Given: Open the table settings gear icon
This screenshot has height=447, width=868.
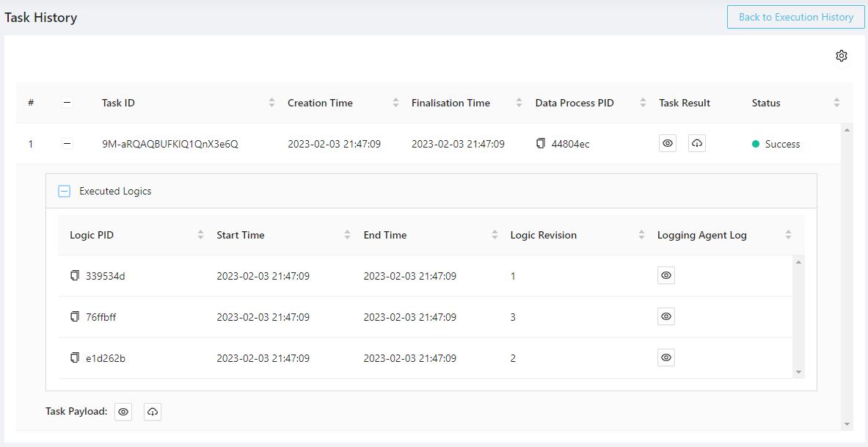Looking at the screenshot, I should tap(842, 56).
